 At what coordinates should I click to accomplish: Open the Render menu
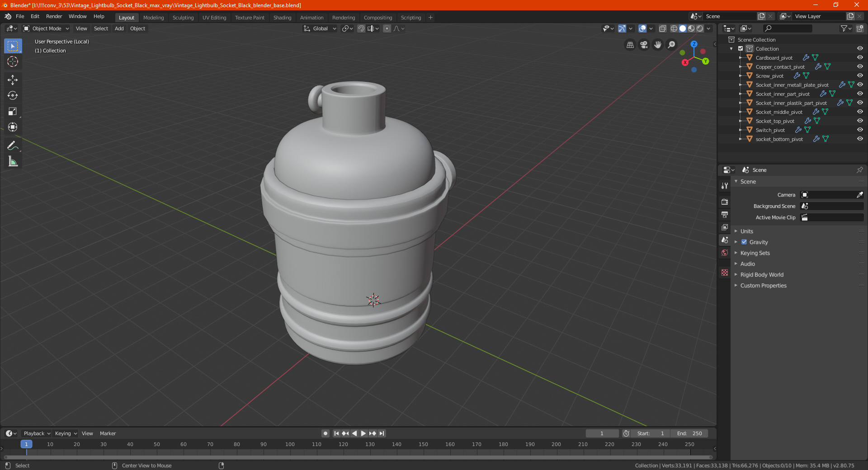[x=54, y=16]
